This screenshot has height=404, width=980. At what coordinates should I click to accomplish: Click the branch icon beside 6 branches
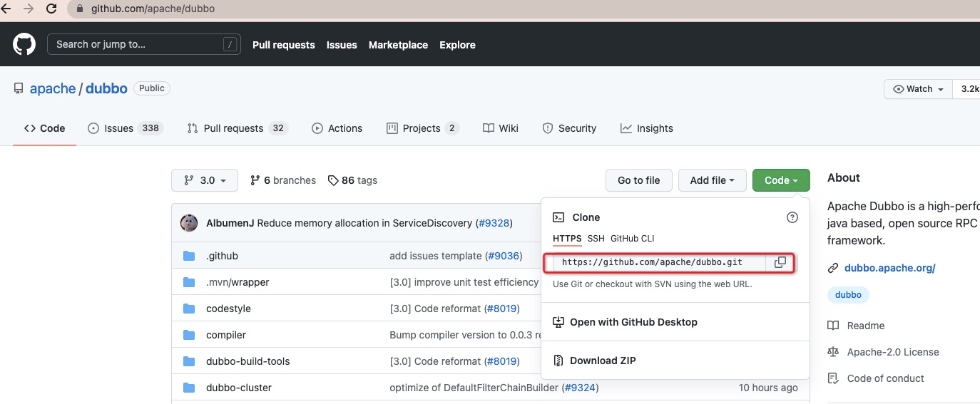[255, 180]
